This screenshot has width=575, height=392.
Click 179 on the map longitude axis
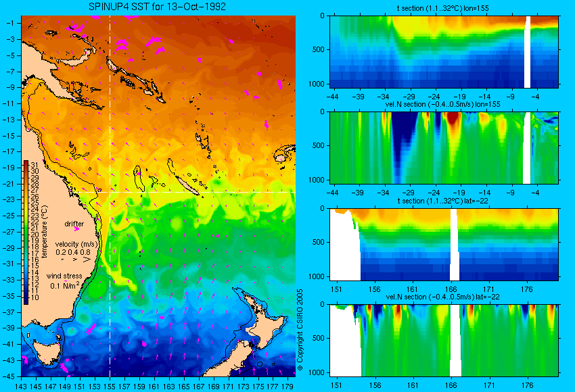(287, 386)
